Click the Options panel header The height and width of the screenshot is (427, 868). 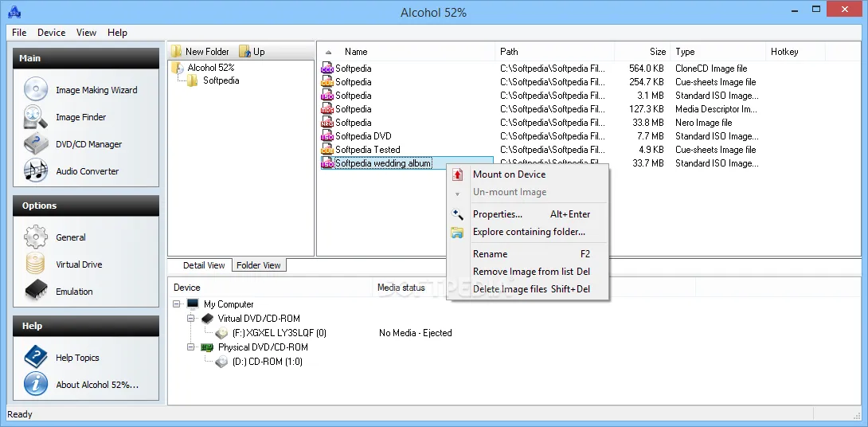(86, 206)
